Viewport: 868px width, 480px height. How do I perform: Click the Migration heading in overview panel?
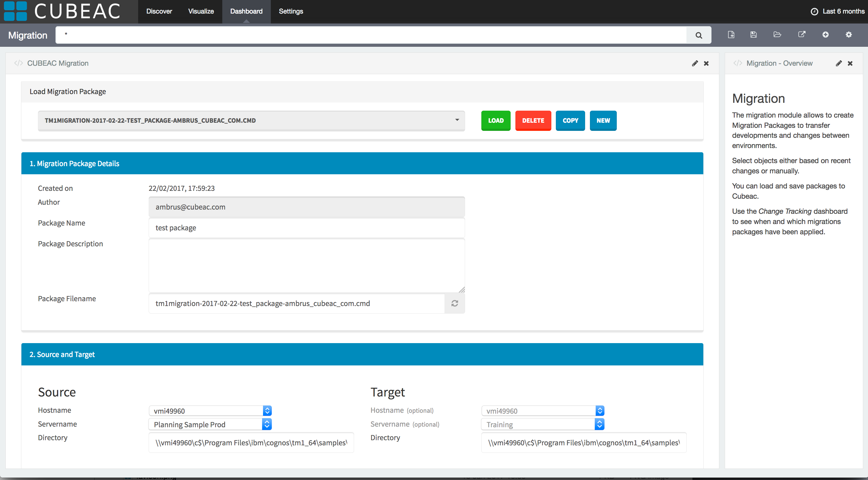pyautogui.click(x=759, y=98)
